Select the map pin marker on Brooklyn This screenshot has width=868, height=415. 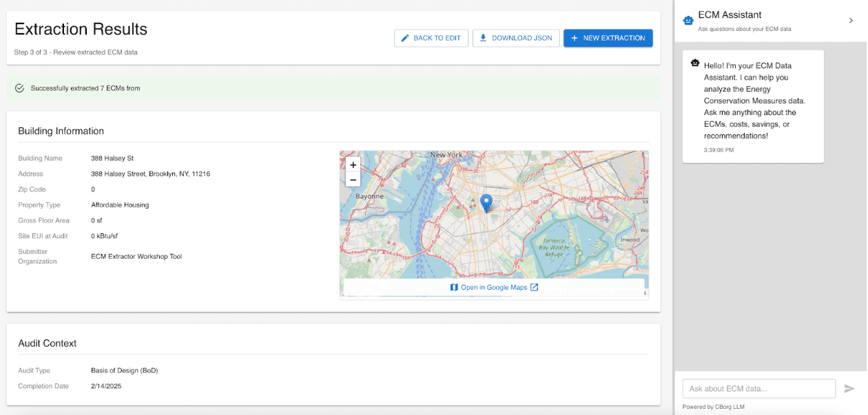486,201
